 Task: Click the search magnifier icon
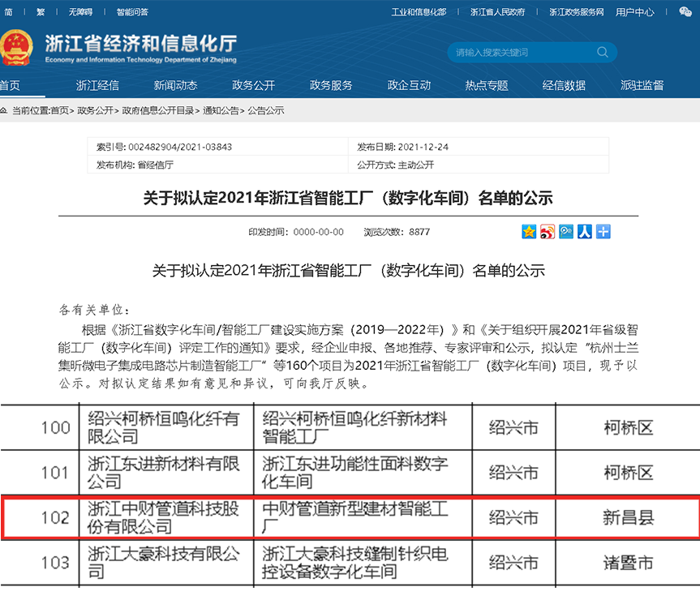coord(602,53)
